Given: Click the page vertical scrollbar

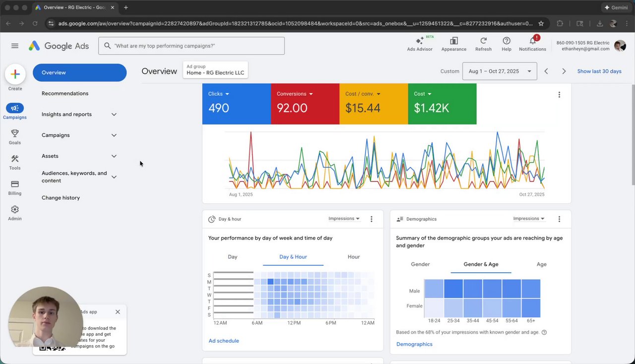Looking at the screenshot, I should coord(633,134).
